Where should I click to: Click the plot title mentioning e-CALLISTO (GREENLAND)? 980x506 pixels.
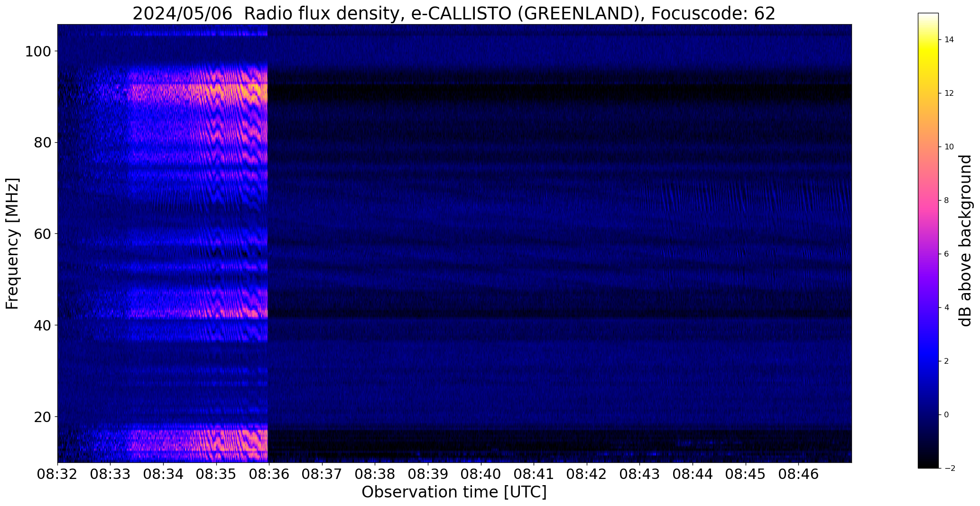(454, 13)
